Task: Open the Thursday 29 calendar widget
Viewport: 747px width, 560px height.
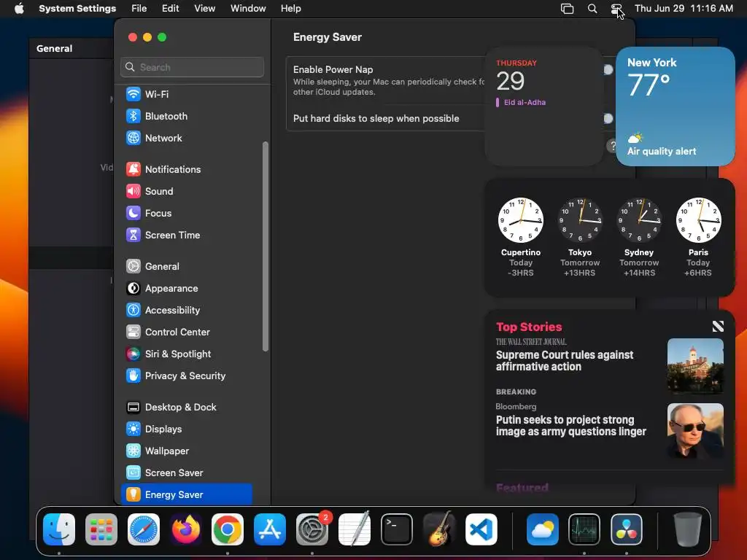Action: [544, 106]
